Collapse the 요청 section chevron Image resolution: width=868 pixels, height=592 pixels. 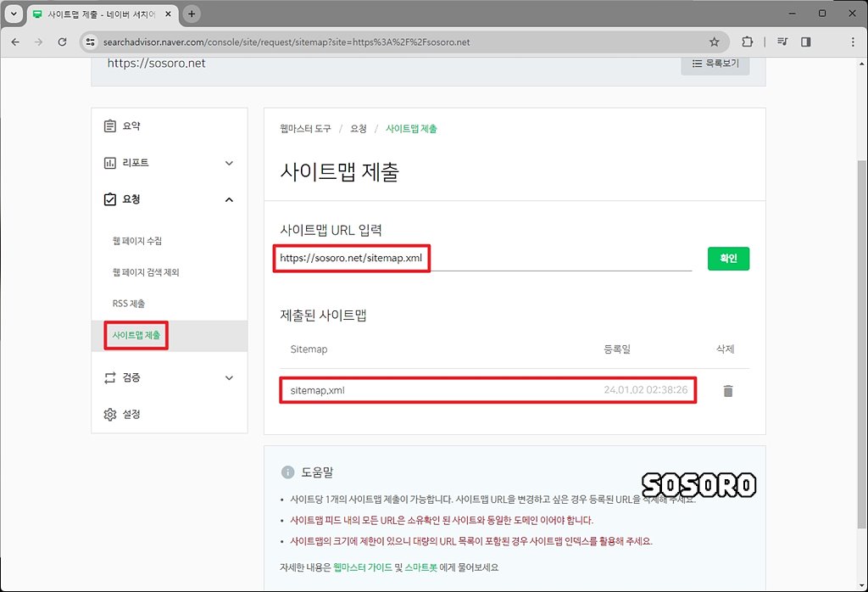229,199
